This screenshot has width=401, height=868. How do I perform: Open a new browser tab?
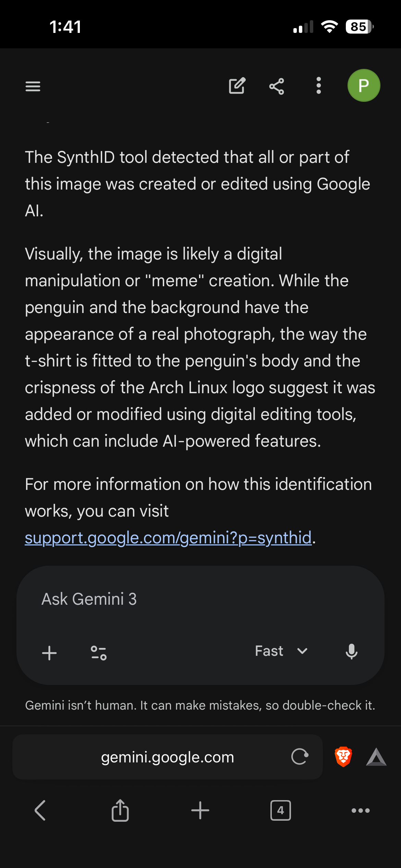tap(200, 810)
